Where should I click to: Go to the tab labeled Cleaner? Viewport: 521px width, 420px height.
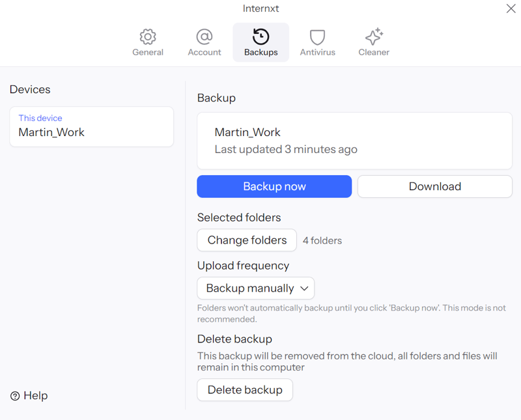coord(374,52)
